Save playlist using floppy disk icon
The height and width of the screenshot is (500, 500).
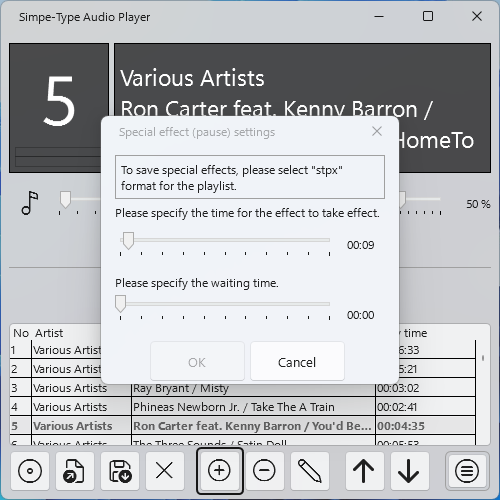tap(120, 471)
